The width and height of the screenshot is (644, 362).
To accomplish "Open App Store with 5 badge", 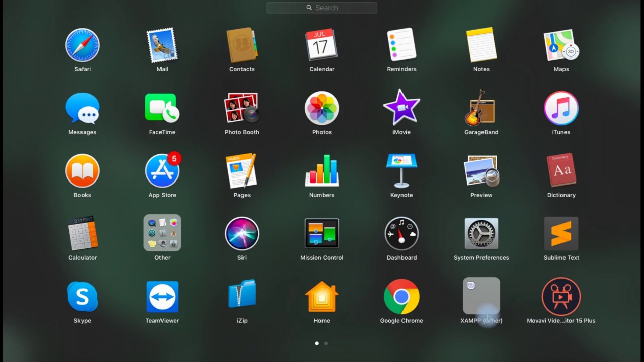I will pos(162,171).
